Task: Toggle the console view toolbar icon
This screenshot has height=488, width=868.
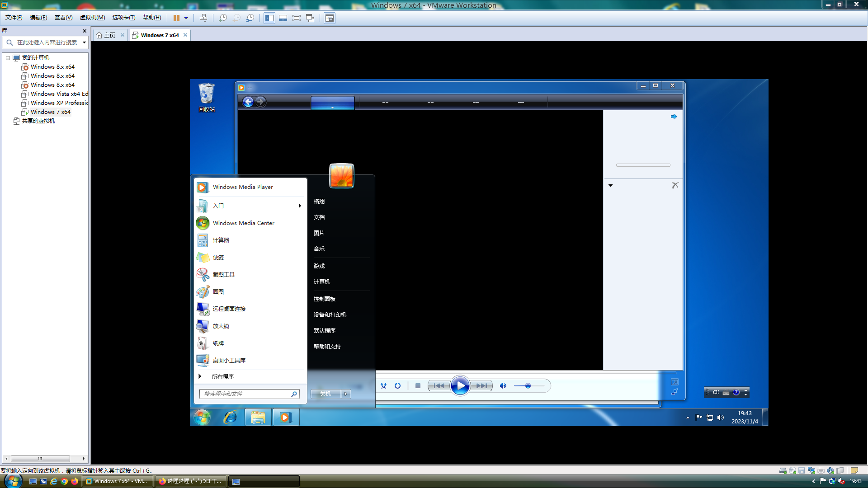Action: pos(330,18)
